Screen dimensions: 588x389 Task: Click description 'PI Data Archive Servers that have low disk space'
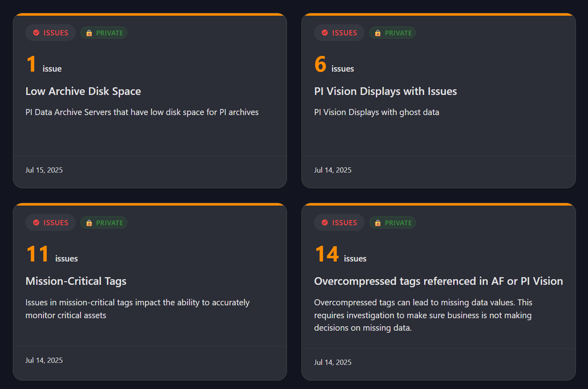click(142, 112)
